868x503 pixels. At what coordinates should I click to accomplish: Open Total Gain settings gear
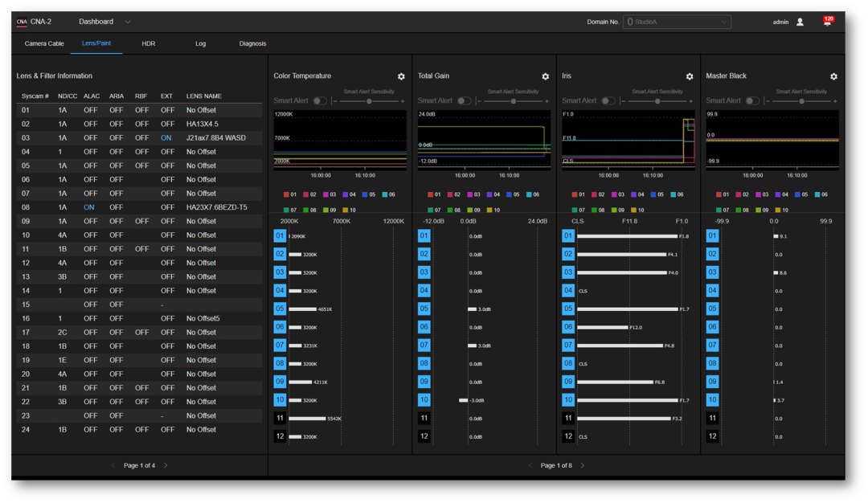coord(545,76)
